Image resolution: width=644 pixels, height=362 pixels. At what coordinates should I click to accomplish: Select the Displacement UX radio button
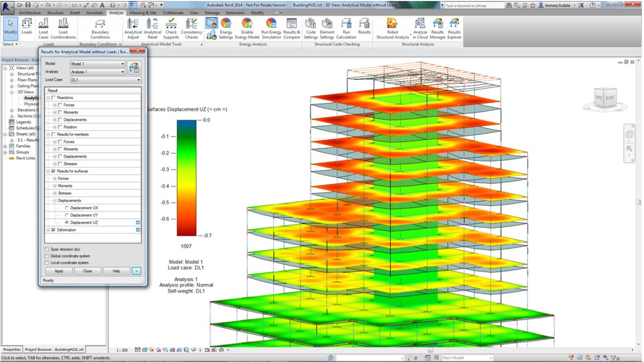tap(67, 208)
